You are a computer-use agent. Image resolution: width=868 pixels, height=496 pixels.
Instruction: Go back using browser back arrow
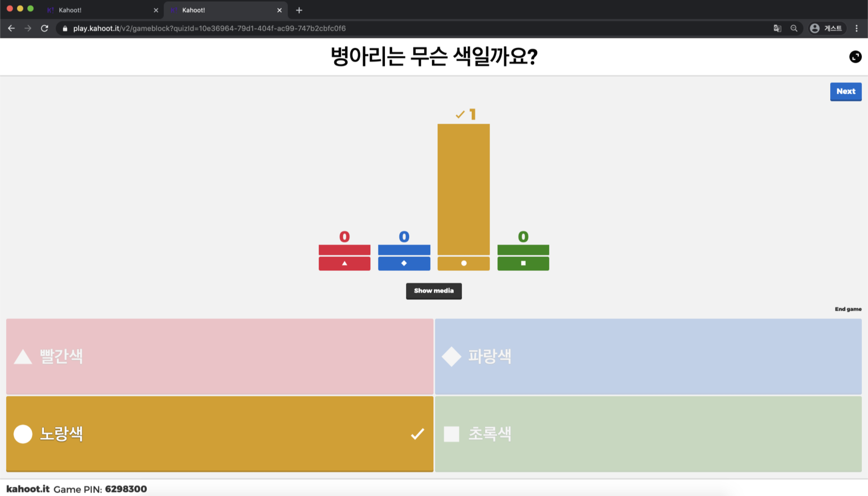tap(11, 28)
